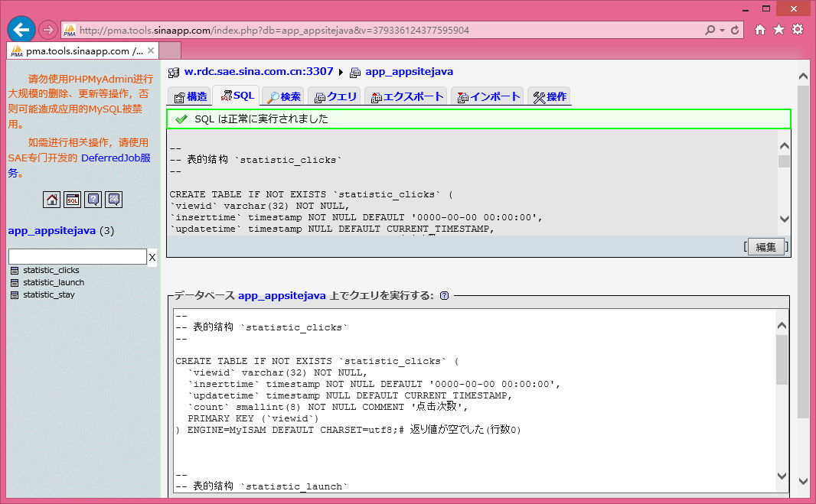
Task: Click the server icon in breadcrumb
Action: [x=174, y=73]
